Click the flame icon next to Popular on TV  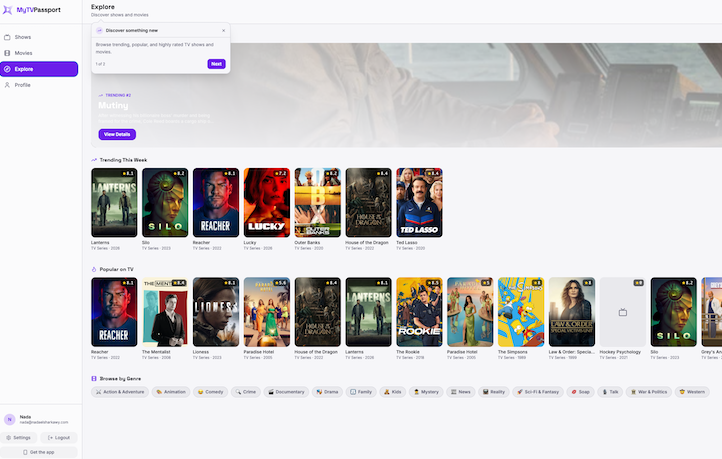click(x=94, y=269)
